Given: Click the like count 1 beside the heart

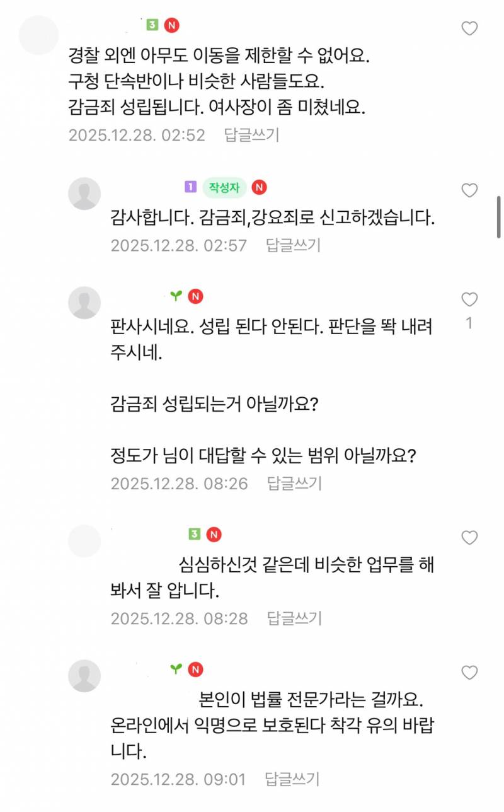Looking at the screenshot, I should (x=469, y=321).
